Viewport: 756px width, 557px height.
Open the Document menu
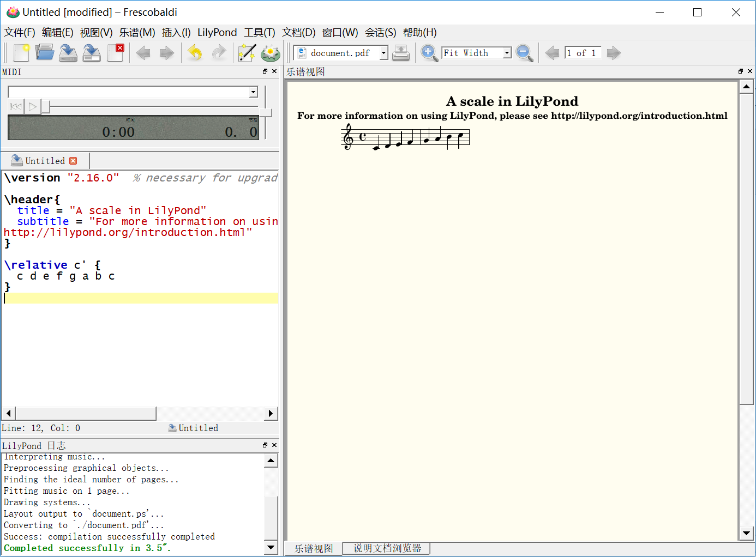click(x=298, y=33)
